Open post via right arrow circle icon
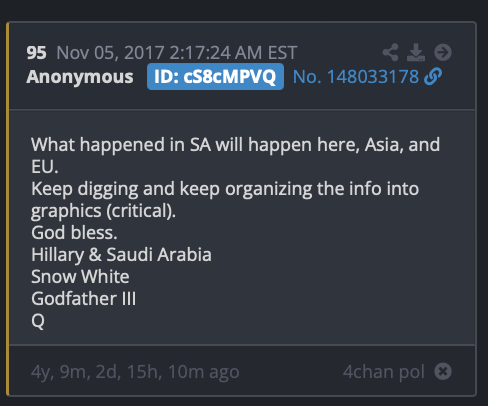 (x=443, y=52)
